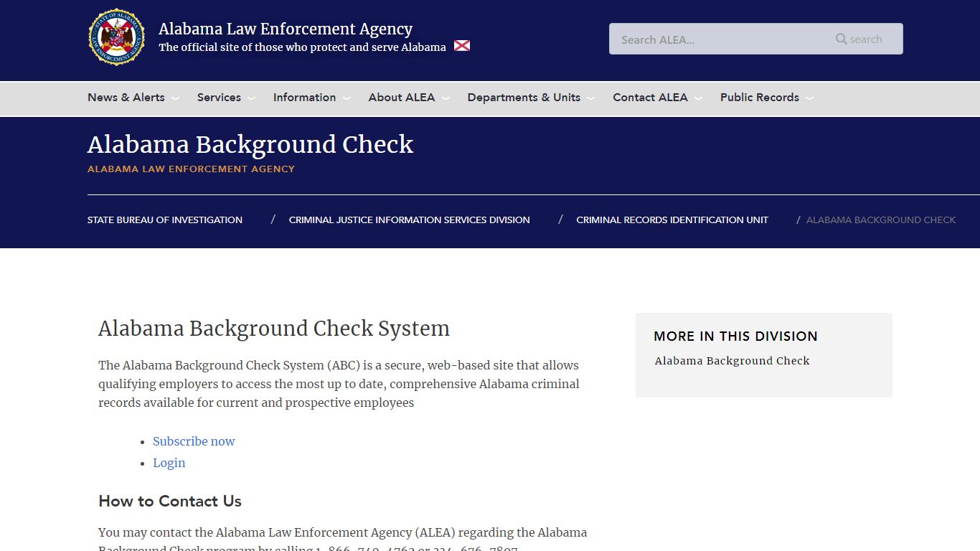The width and height of the screenshot is (980, 551).
Task: Click the More In This Division heading
Action: [735, 336]
